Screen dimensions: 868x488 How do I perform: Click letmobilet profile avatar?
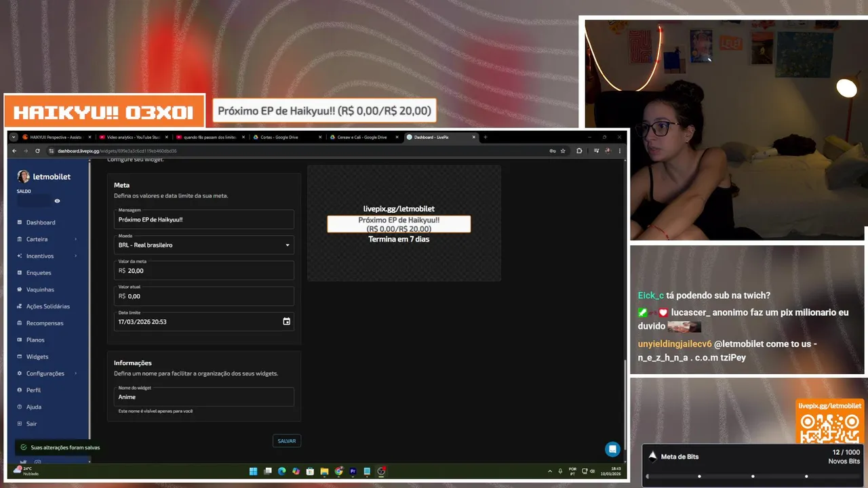point(23,176)
